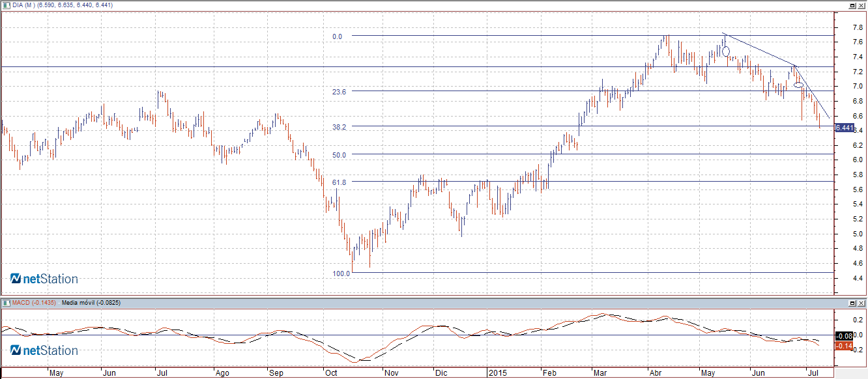Maximize the DIA price chart panel
Screen dimensions: 868x379
pos(852,5)
